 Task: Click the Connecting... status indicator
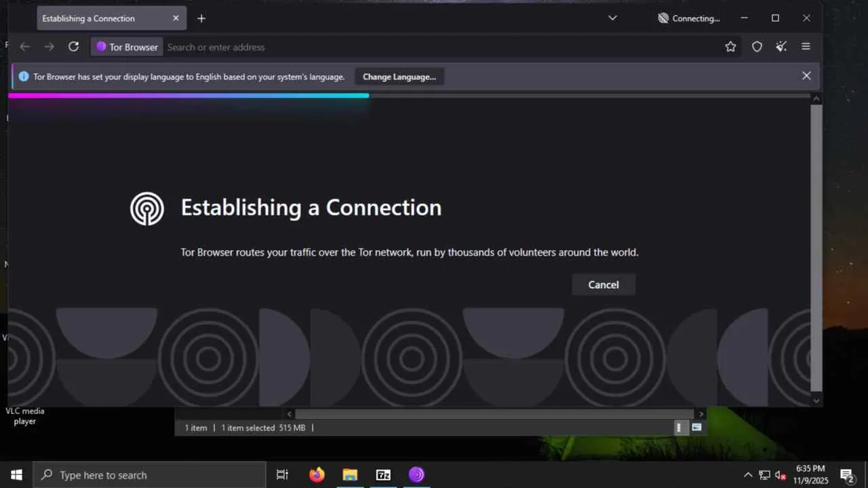689,18
